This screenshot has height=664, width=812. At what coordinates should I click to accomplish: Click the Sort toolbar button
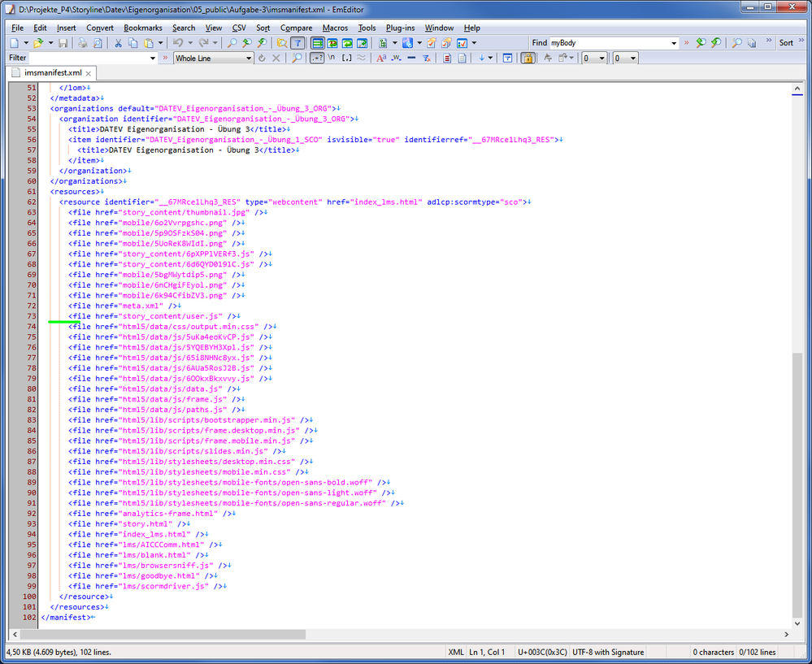point(786,43)
